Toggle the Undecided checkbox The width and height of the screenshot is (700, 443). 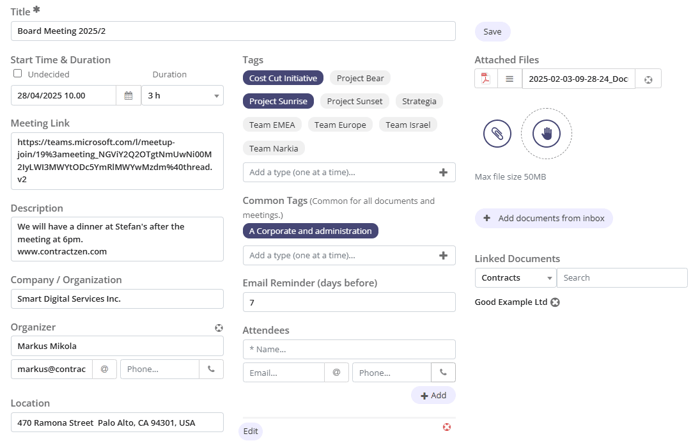pos(17,74)
